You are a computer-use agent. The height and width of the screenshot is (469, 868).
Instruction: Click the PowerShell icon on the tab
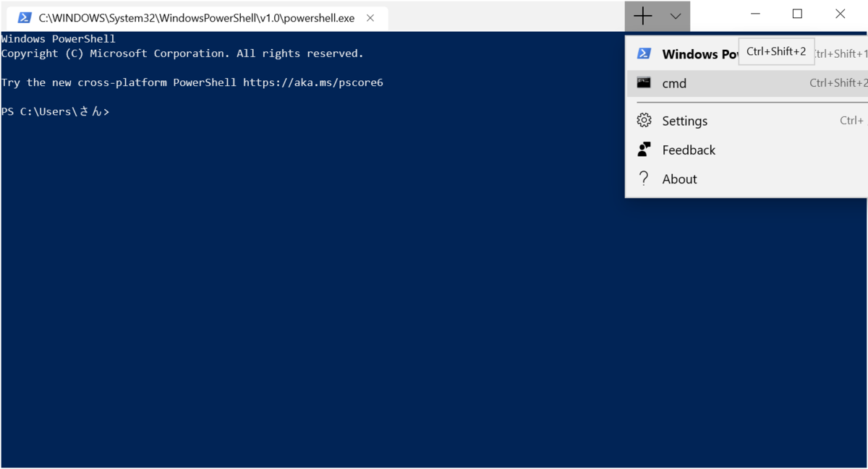[25, 18]
